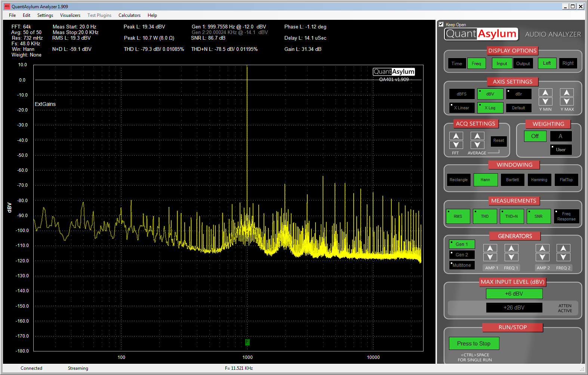
Task: Raise Y MAX with its up arrow
Action: [567, 93]
